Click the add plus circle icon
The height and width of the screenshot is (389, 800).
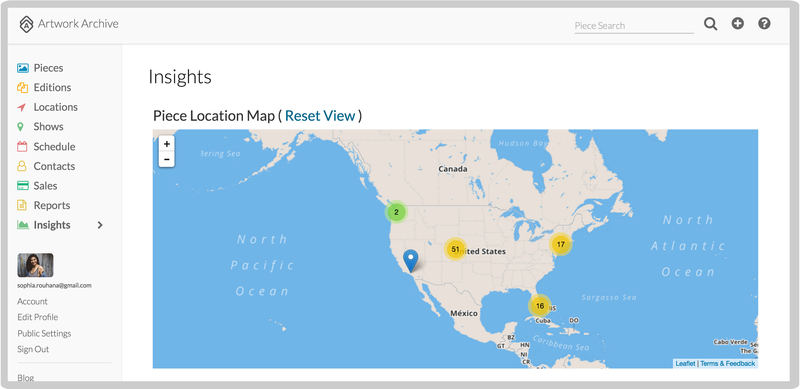pos(738,23)
